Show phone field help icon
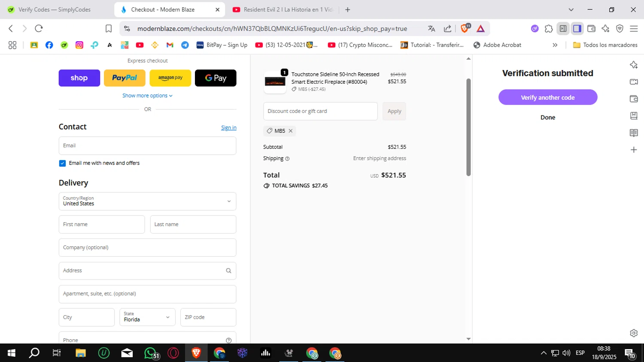 [229, 341]
